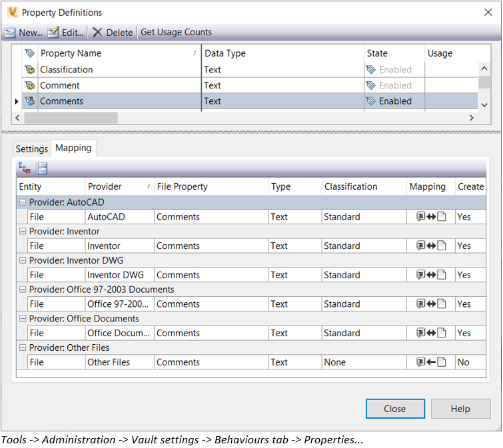Click the horizontal scrollbar's right arrow
The image size is (503, 448).
pos(471,118)
